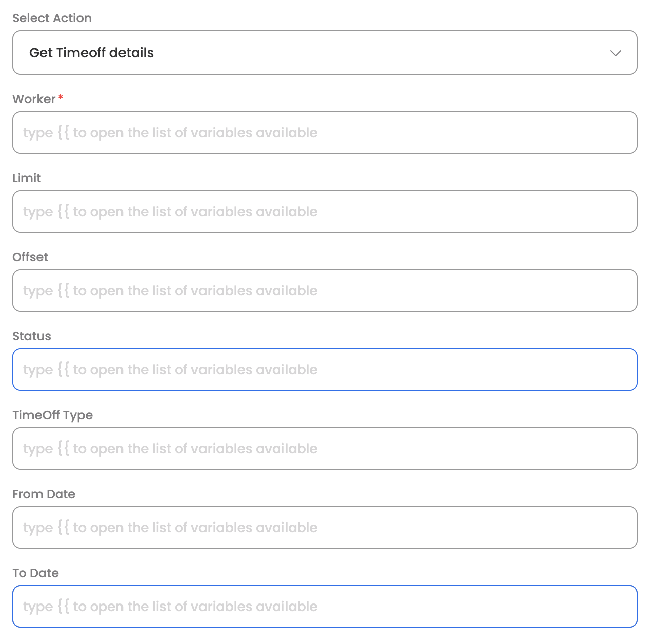Select the To Date input field
This screenshot has width=649, height=644.
coord(324,607)
